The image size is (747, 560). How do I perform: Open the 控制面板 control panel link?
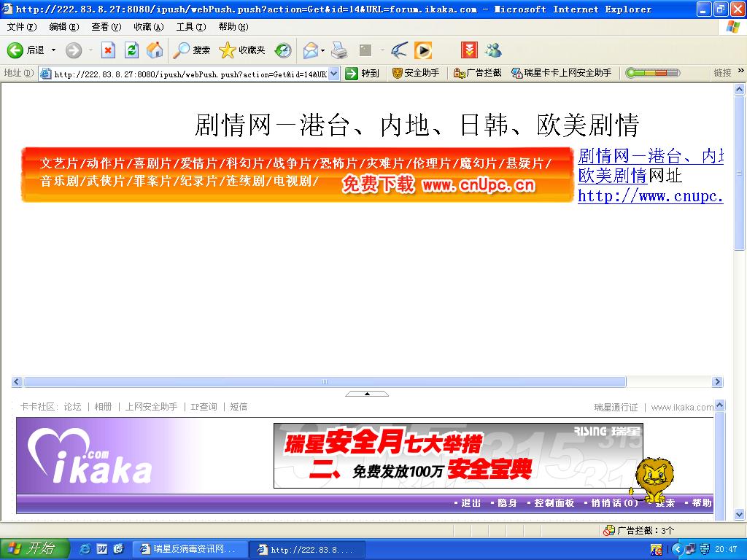[x=554, y=503]
